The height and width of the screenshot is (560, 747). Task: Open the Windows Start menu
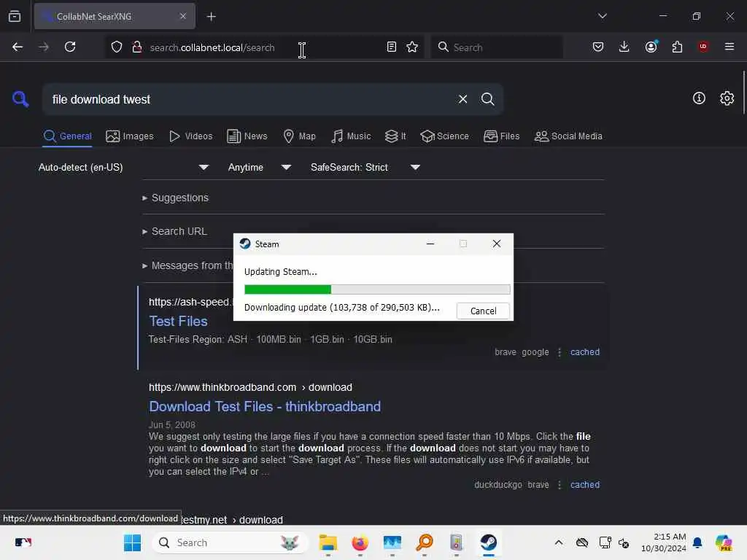pyautogui.click(x=132, y=542)
